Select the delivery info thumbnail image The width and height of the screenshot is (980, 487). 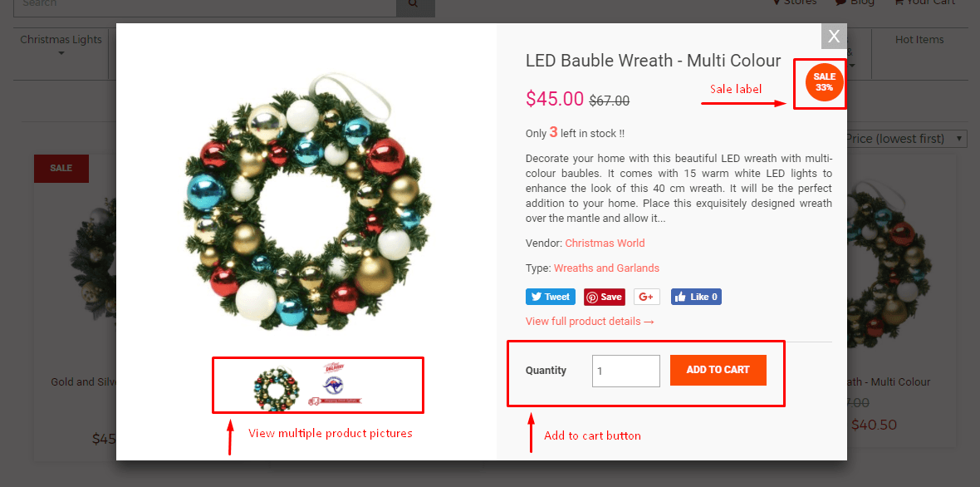click(x=335, y=385)
